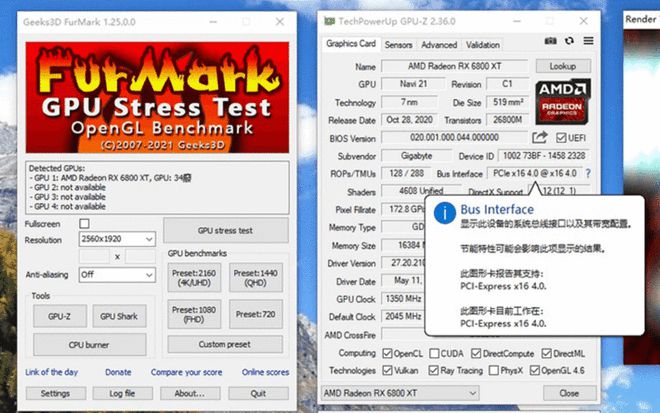Switch to the Advanced tab
This screenshot has width=660, height=413.
coord(439,45)
